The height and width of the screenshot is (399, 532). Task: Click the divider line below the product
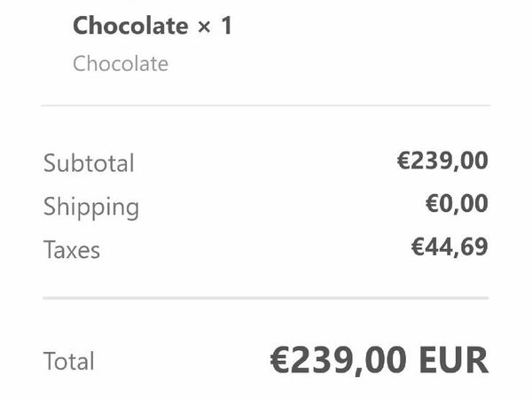tap(265, 106)
